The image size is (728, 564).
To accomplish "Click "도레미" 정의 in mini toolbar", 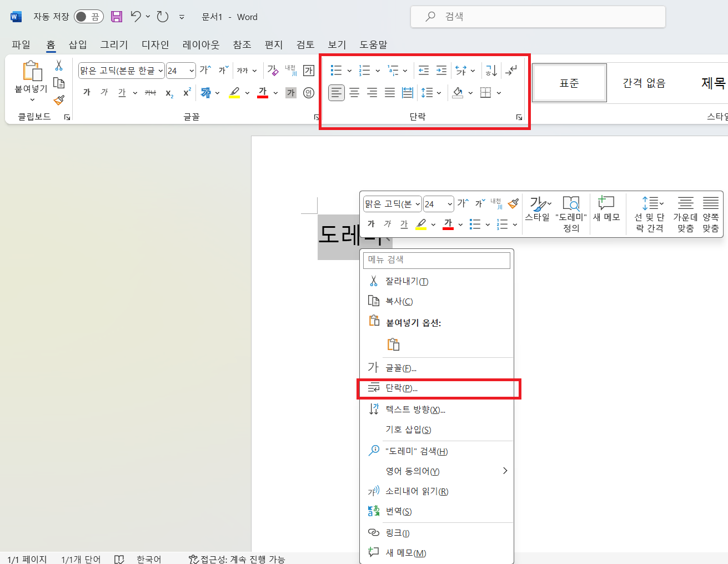I will [x=571, y=214].
